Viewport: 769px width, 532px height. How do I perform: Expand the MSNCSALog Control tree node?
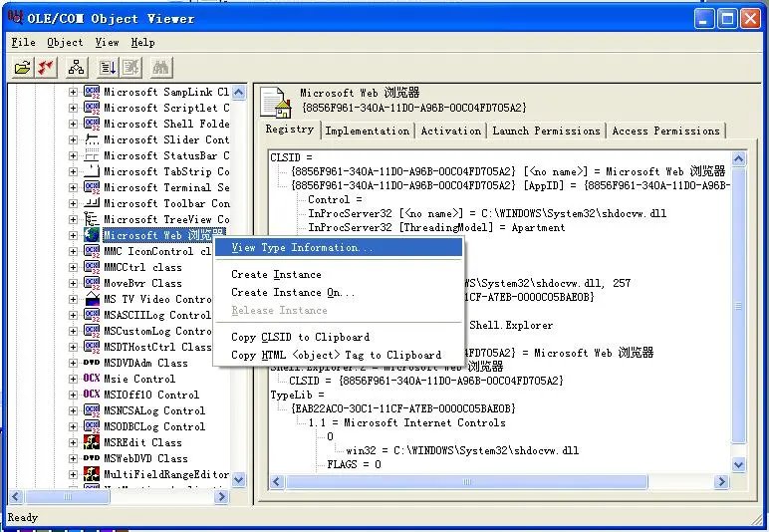point(73,410)
